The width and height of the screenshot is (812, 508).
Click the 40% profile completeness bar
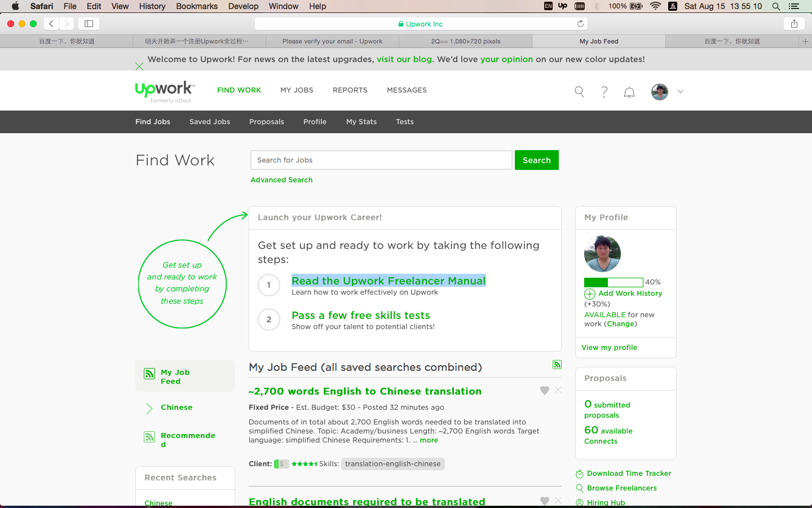tap(613, 282)
